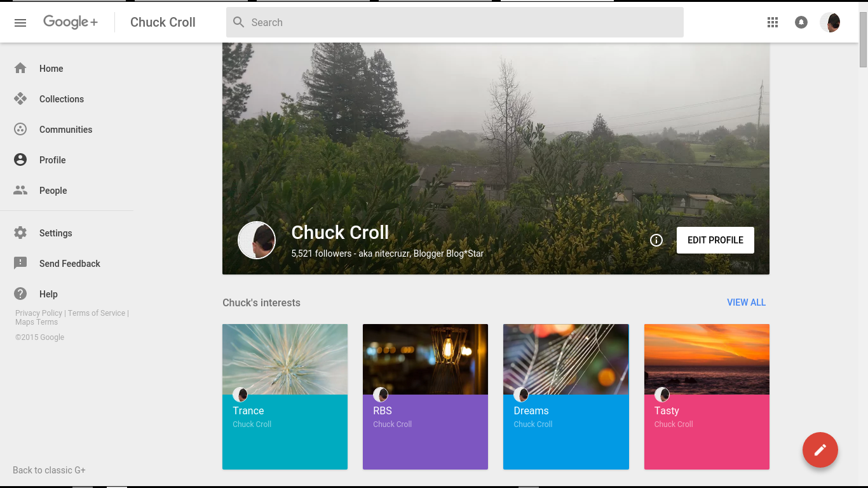Open Collections from the sidebar
The image size is (868, 488).
coord(61,98)
